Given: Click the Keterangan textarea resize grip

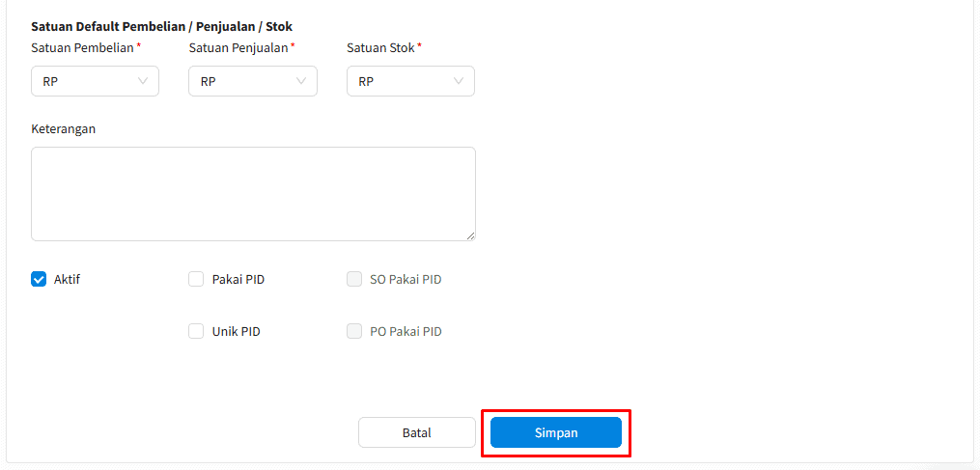Looking at the screenshot, I should pos(470,235).
